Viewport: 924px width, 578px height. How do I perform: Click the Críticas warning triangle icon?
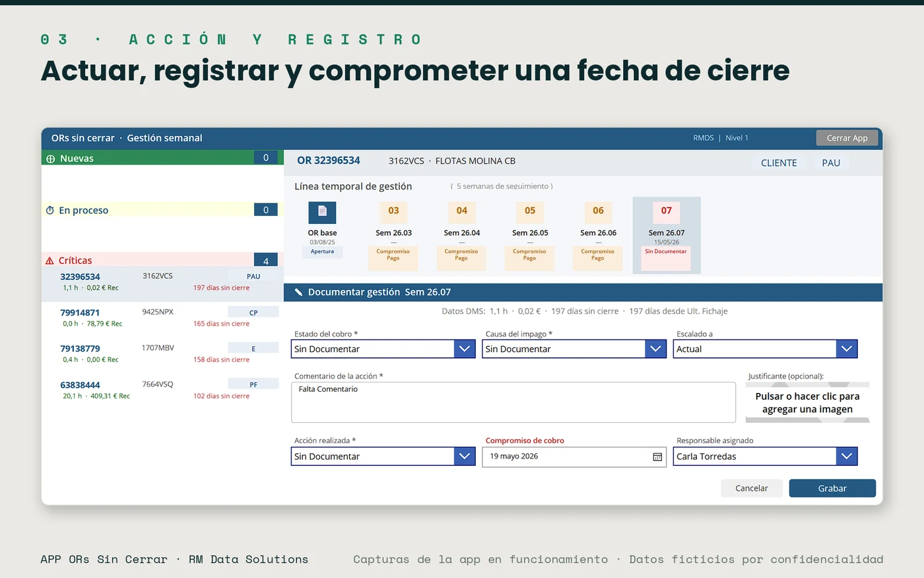coord(49,261)
